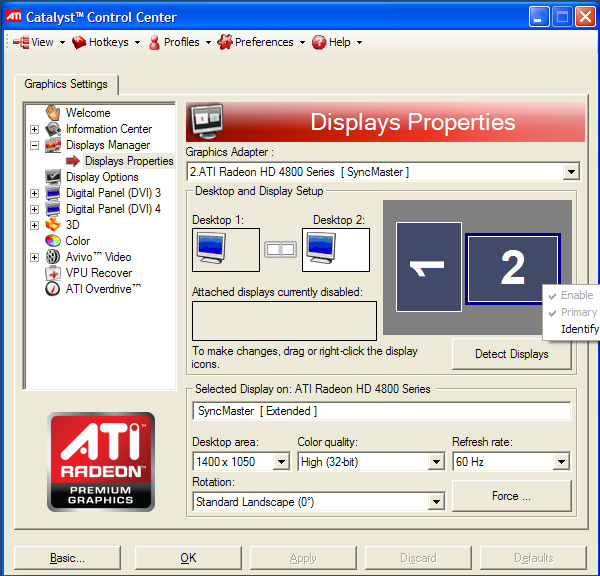Click the Hotkeys toolbar icon

pos(79,42)
